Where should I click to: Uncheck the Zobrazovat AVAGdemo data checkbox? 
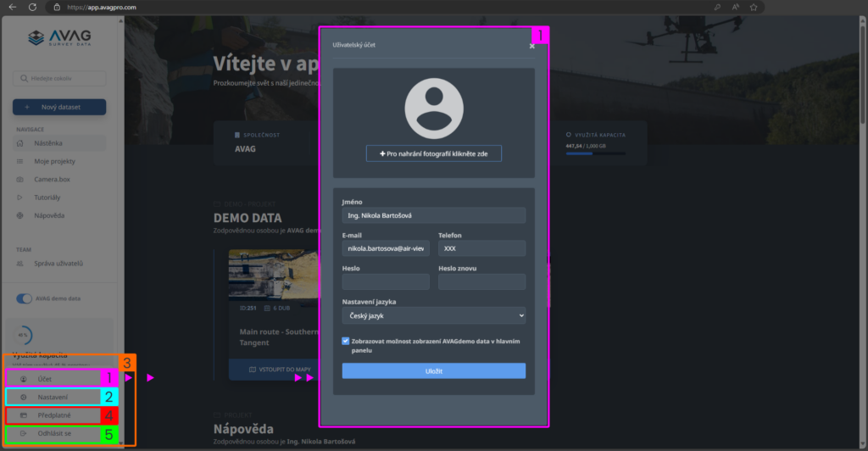(x=346, y=341)
